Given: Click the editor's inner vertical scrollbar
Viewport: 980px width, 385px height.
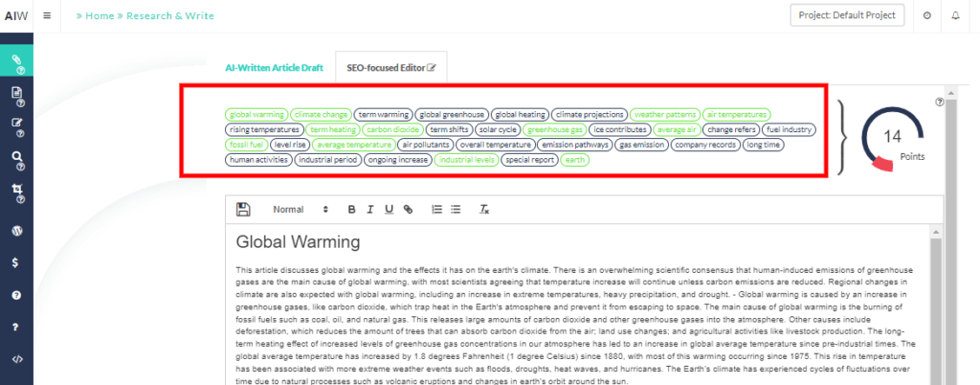Looking at the screenshot, I should tap(936, 306).
